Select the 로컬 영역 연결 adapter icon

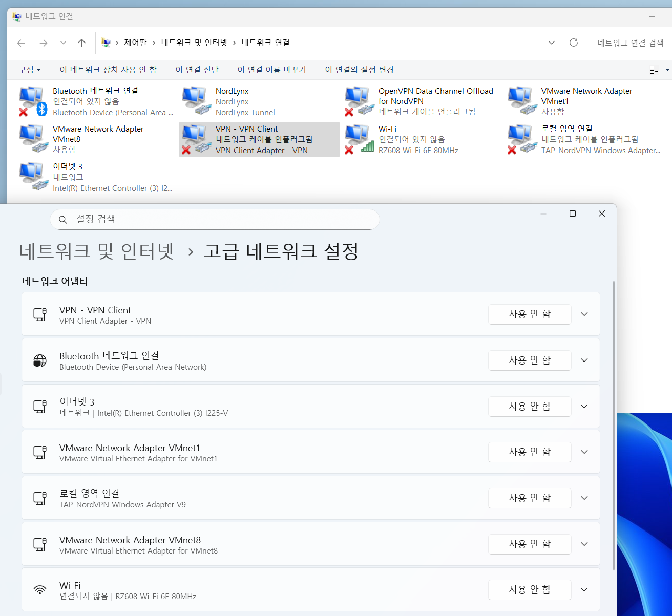pyautogui.click(x=522, y=139)
